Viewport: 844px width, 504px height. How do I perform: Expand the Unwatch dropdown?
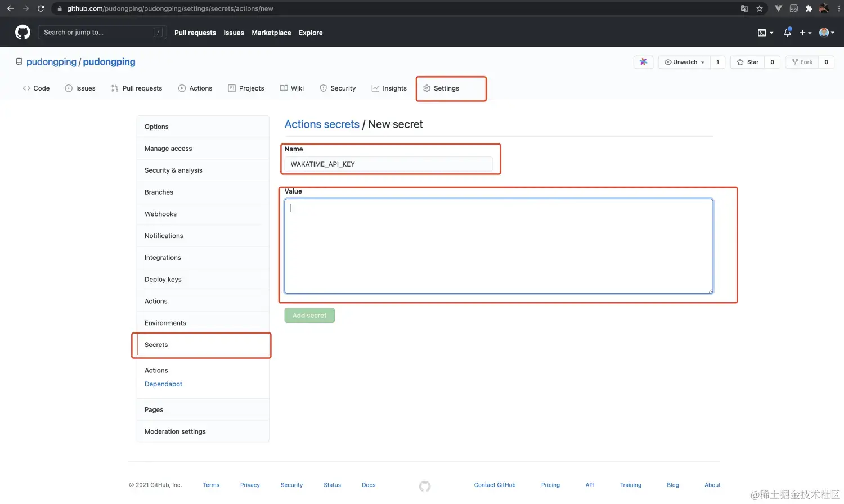pyautogui.click(x=684, y=62)
